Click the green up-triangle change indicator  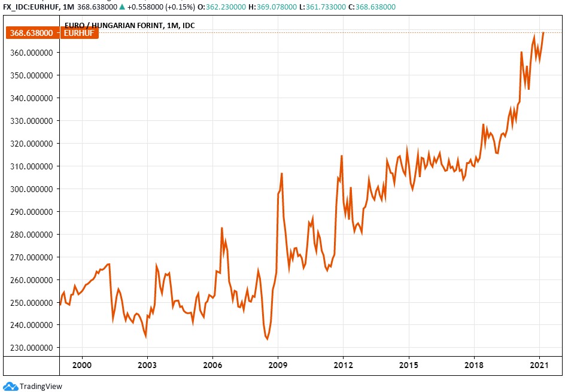(121, 7)
